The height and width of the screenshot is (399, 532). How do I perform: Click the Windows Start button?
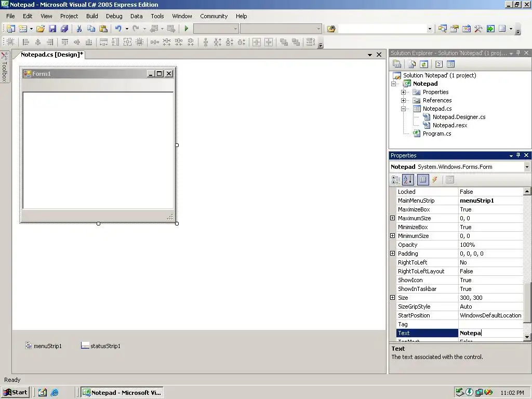point(15,393)
